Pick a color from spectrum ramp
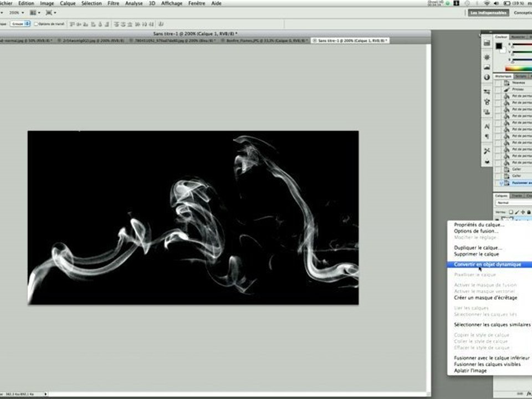This screenshot has height=399, width=532. (x=519, y=69)
